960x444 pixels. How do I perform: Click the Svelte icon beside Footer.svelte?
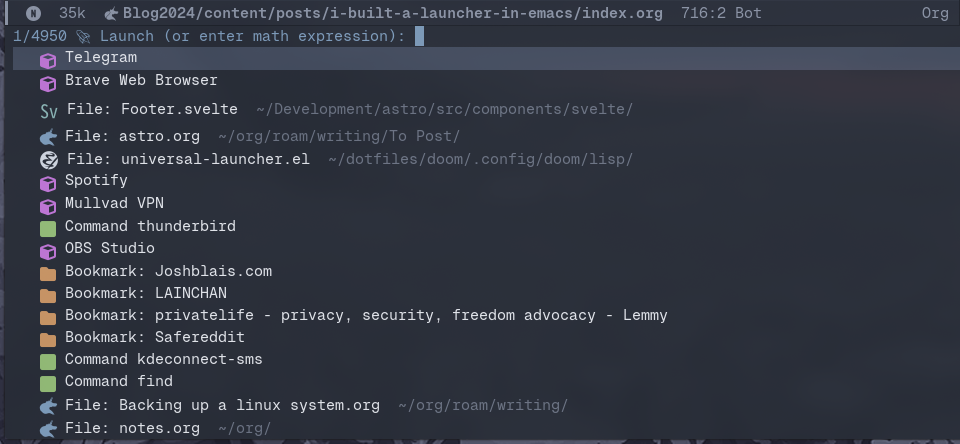(49, 111)
